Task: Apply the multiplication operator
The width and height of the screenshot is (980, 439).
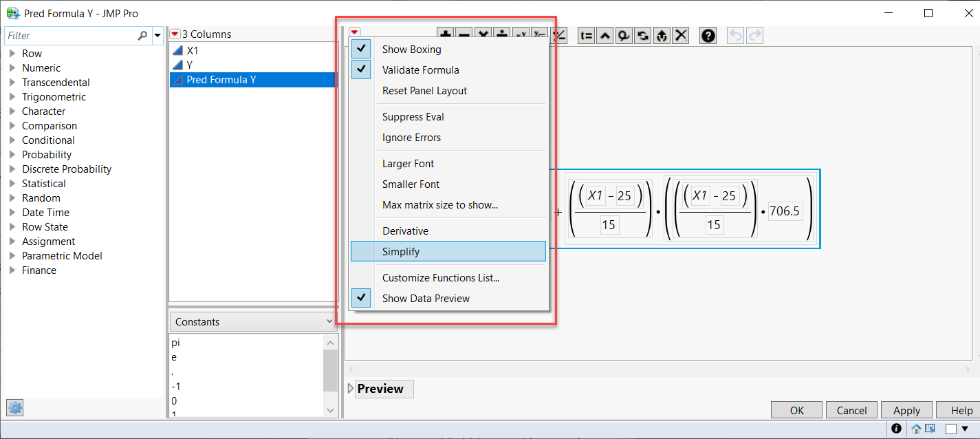Action: coord(483,35)
